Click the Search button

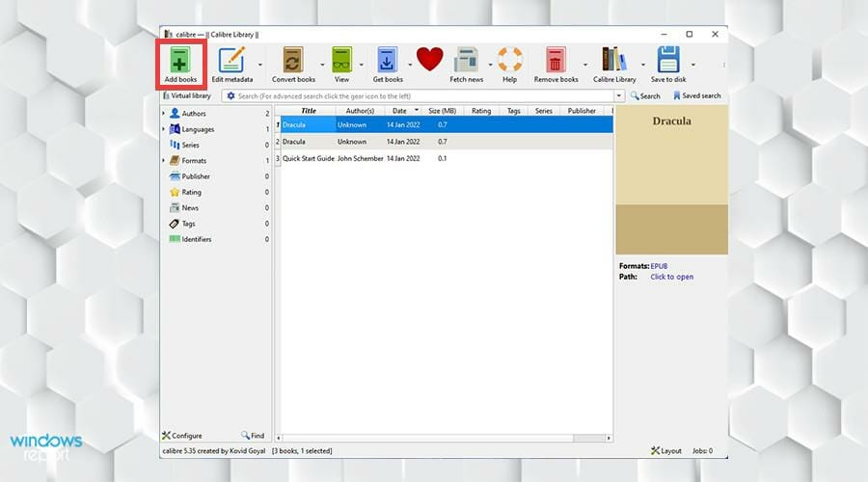(x=645, y=95)
